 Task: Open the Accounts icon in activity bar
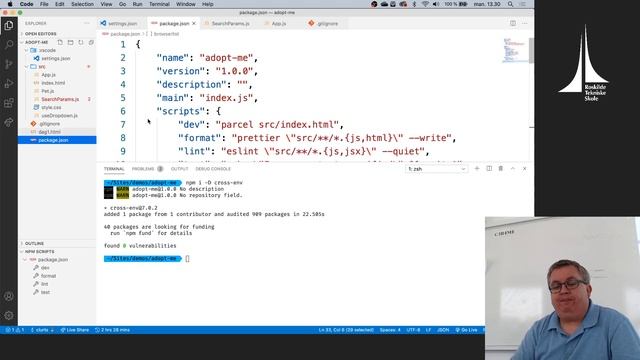(9, 296)
